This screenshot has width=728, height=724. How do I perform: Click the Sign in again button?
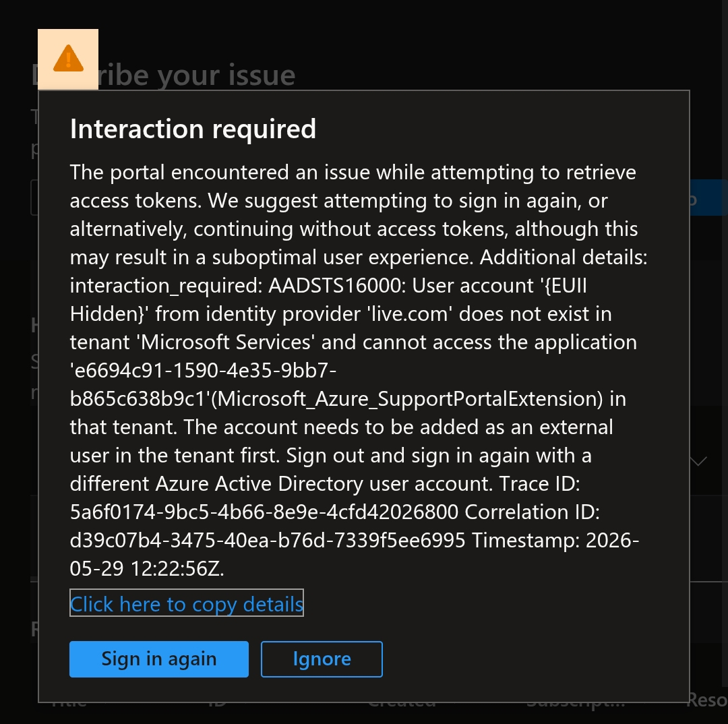click(159, 659)
